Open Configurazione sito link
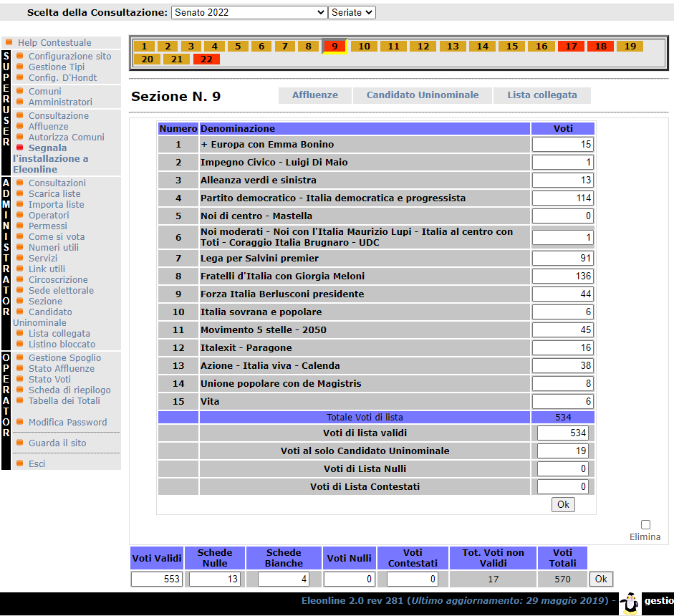The image size is (674, 616). tap(69, 57)
